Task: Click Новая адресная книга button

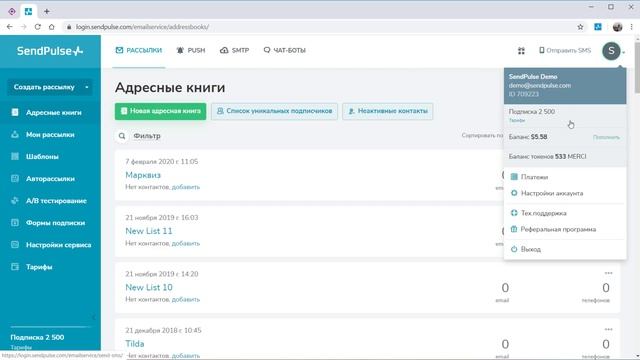Action: 160,111
